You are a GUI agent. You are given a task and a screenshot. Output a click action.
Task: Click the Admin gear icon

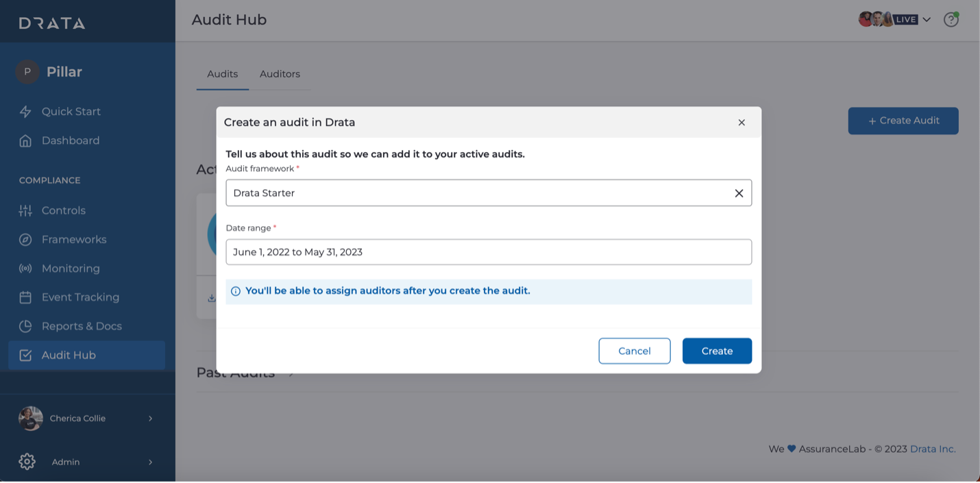coord(27,462)
